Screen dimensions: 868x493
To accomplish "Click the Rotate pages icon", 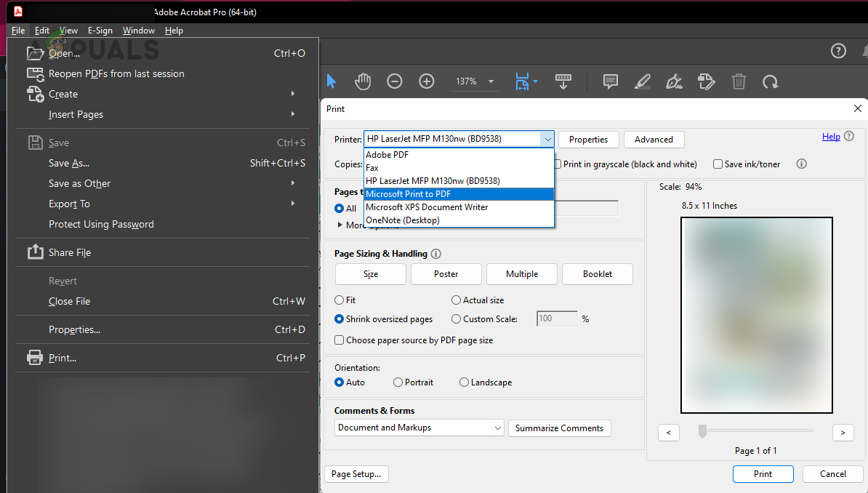I will [x=771, y=81].
